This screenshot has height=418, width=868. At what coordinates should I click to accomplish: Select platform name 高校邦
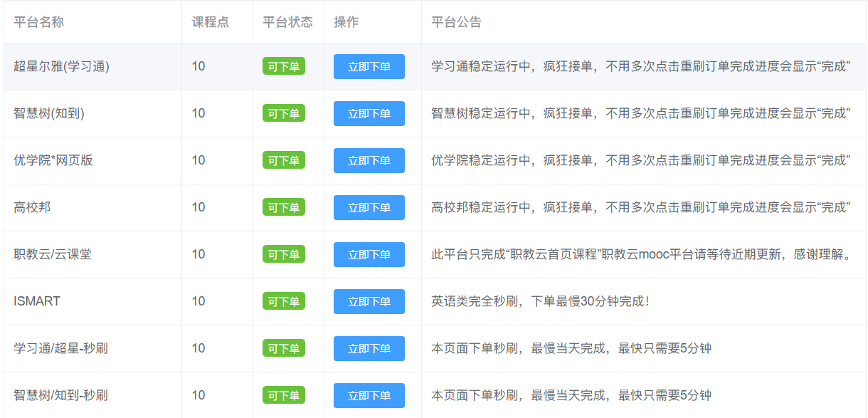pyautogui.click(x=32, y=207)
